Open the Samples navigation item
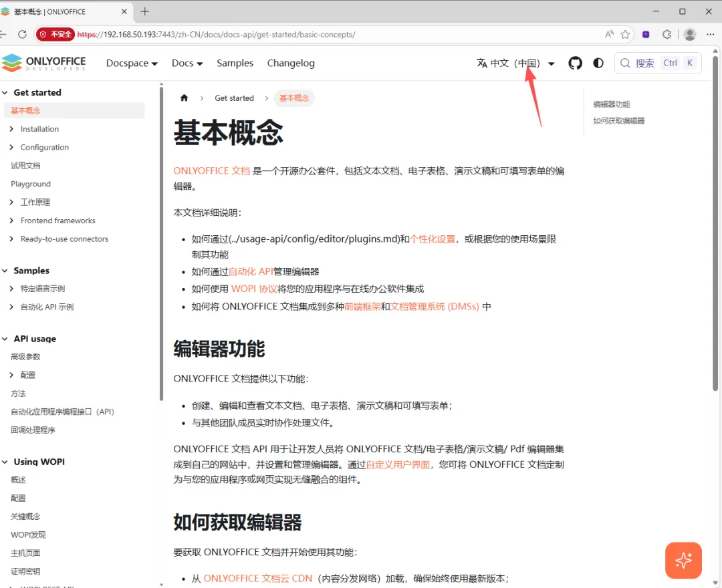The width and height of the screenshot is (722, 588). [235, 63]
